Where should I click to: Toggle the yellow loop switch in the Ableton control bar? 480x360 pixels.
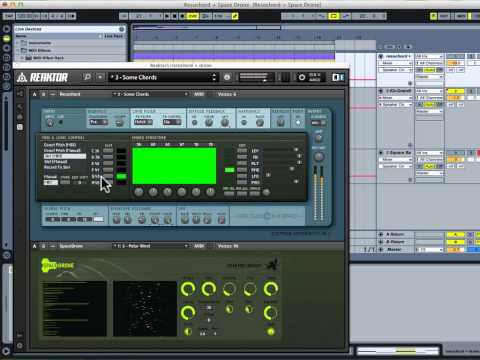pyautogui.click(x=334, y=16)
